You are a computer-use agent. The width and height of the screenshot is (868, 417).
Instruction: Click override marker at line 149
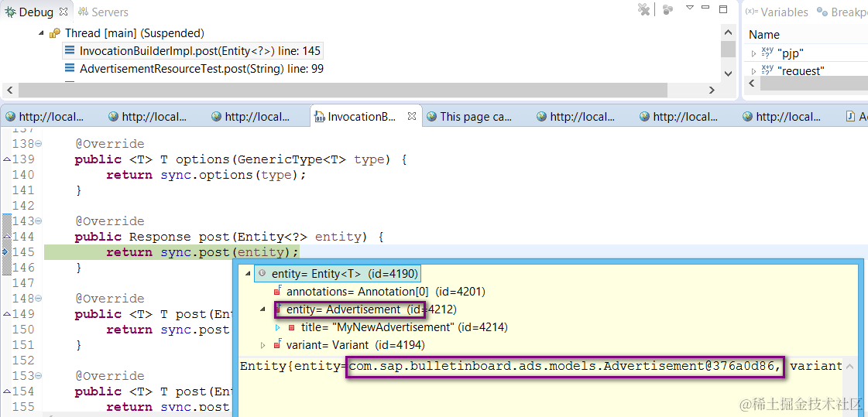coord(7,314)
